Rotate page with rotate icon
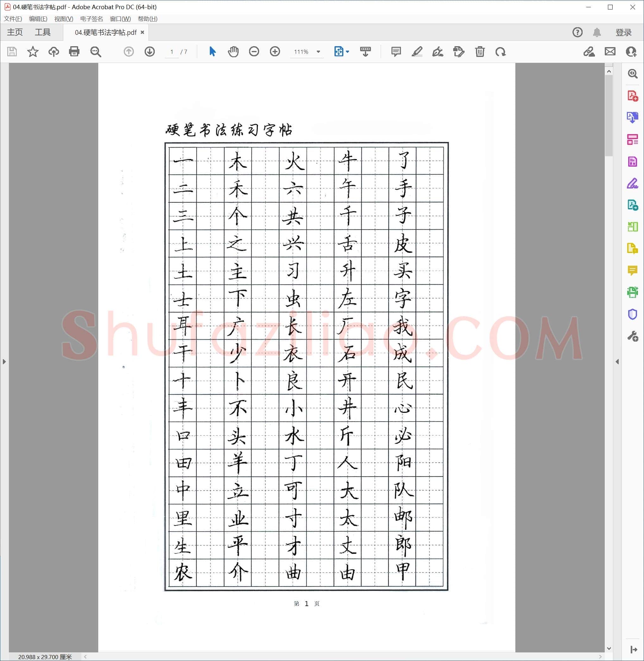644x661 pixels. 501,52
